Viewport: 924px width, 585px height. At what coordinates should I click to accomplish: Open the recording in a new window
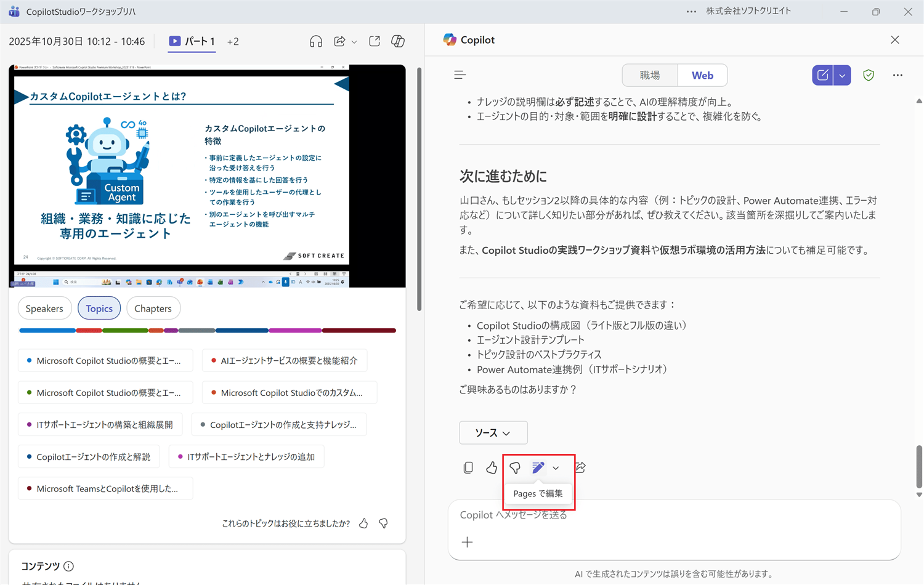pyautogui.click(x=374, y=41)
